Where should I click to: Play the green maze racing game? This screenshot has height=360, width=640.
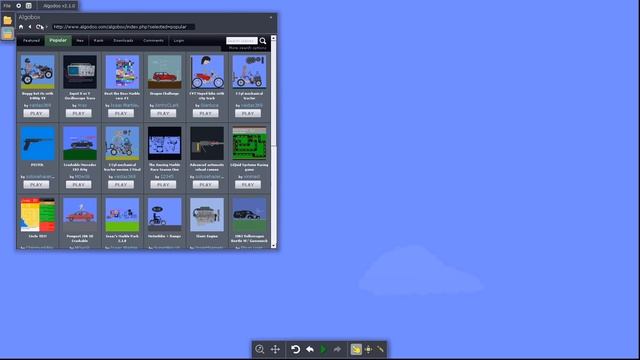[x=248, y=185]
